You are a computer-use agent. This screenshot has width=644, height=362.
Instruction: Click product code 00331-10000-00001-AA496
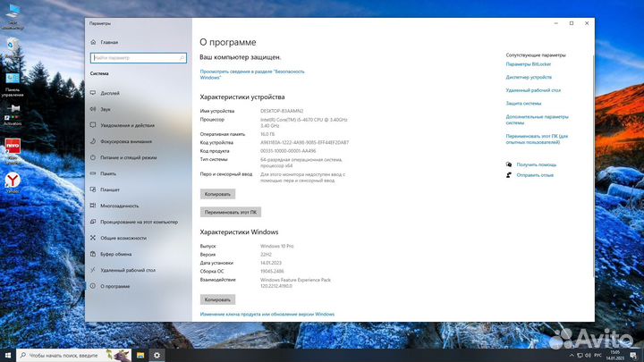click(288, 151)
